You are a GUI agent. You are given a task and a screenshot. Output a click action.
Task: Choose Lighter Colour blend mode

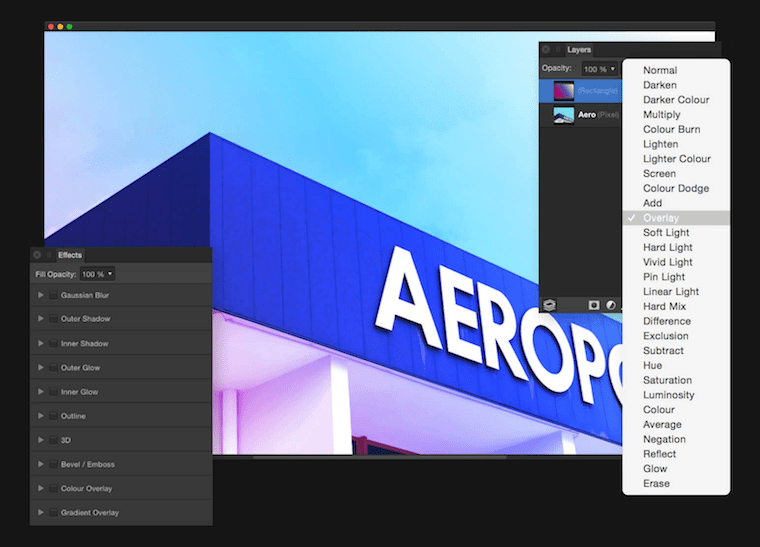676,159
